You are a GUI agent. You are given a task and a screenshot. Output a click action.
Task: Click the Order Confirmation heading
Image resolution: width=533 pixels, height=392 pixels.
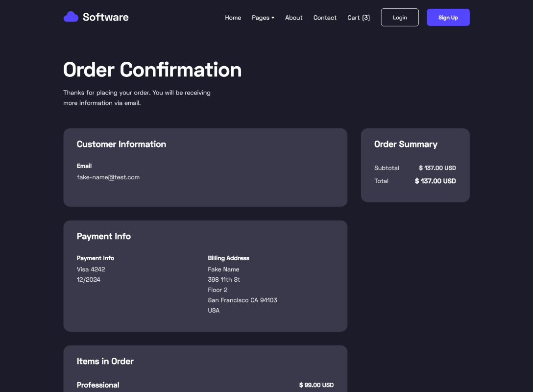pyautogui.click(x=152, y=70)
